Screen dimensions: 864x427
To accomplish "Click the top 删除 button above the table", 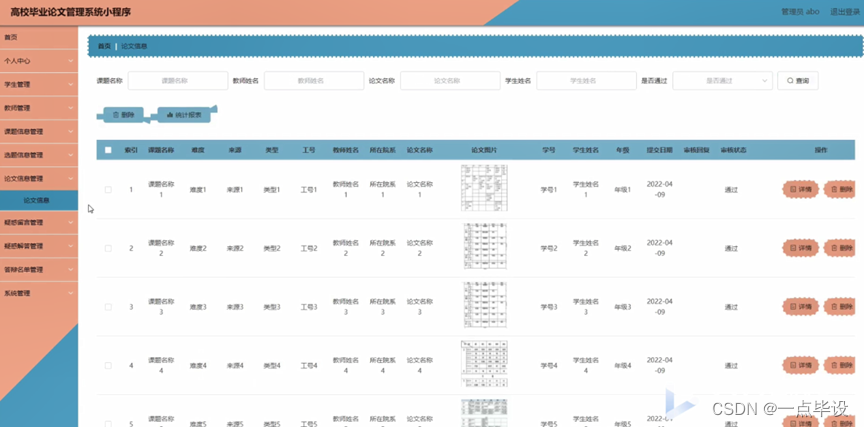I will pyautogui.click(x=123, y=115).
